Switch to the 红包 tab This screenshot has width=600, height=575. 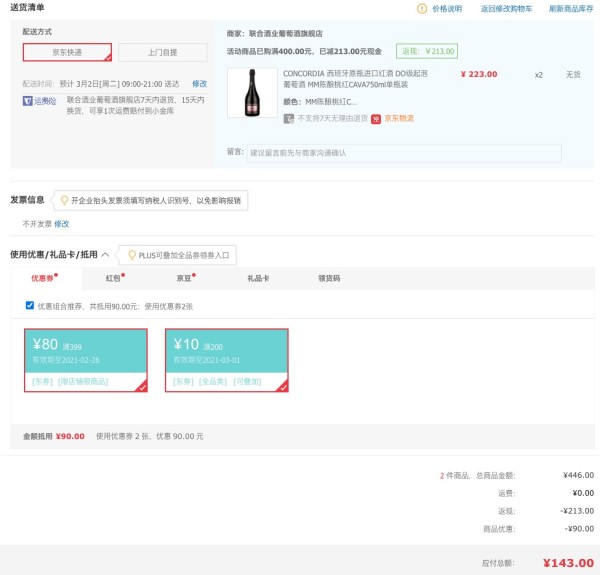click(115, 278)
